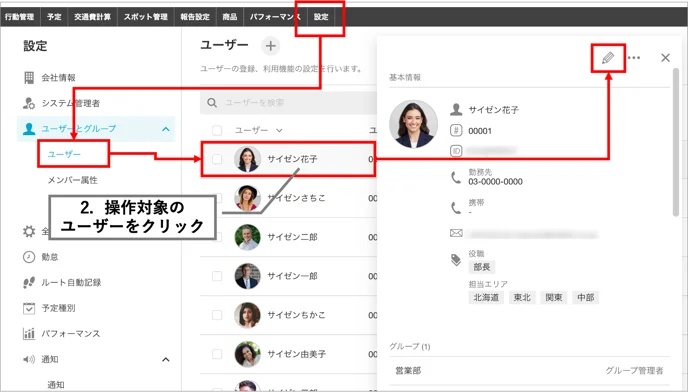Open ルート自動記録 footprints item

tap(29, 282)
